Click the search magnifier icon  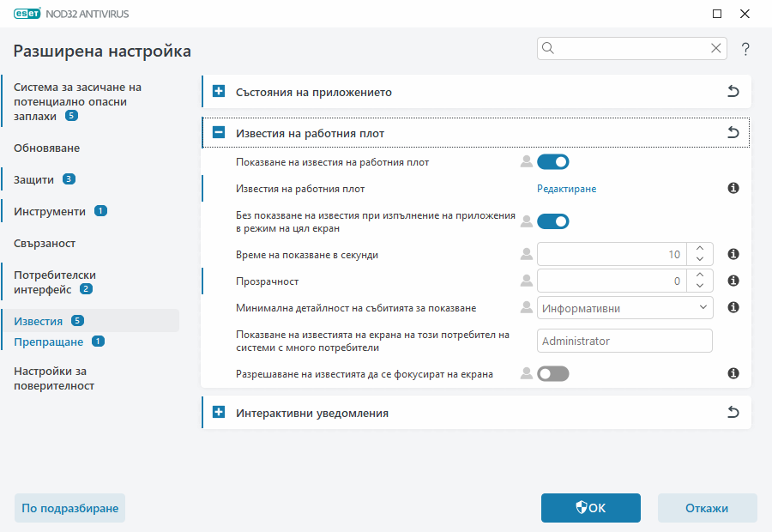[547, 48]
